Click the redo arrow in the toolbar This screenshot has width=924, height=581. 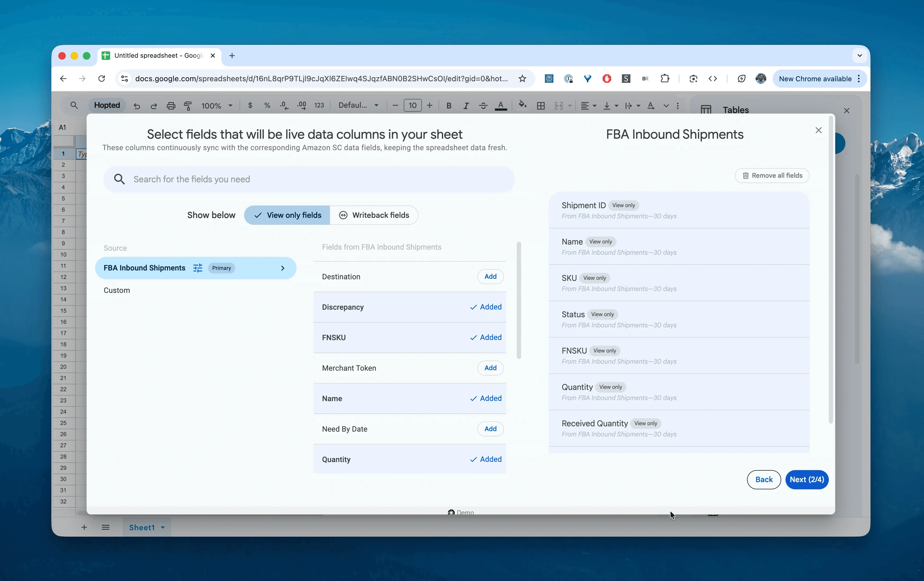[x=154, y=106]
